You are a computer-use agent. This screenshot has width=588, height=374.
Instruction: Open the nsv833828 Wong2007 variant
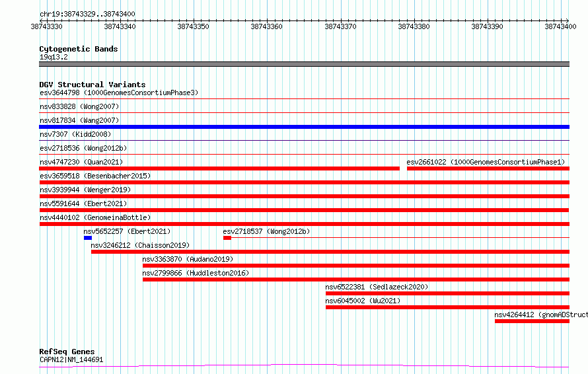coord(79,106)
